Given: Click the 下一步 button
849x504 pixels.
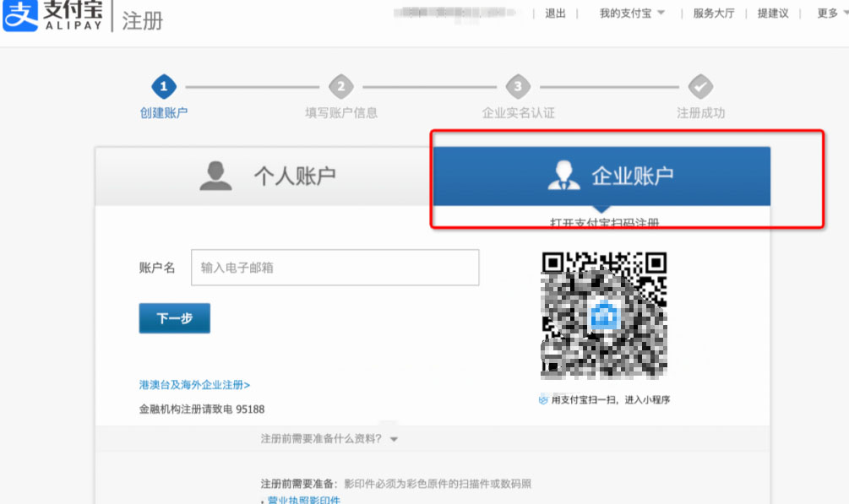Looking at the screenshot, I should [x=174, y=318].
